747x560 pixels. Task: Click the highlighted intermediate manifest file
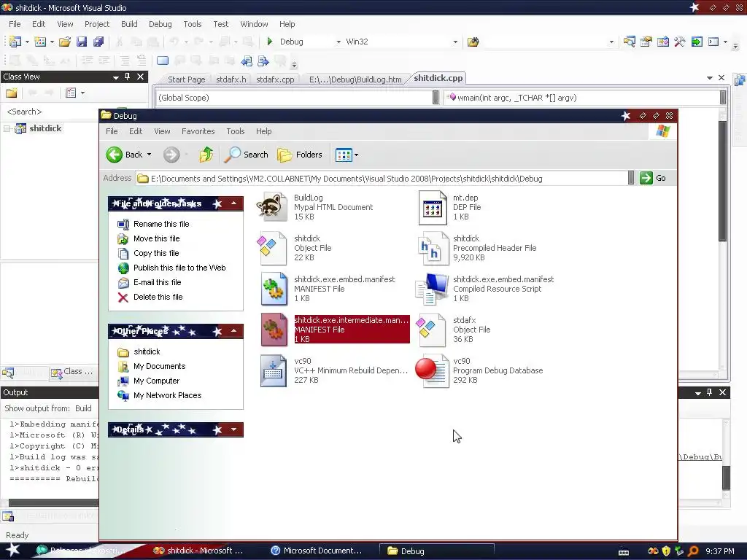334,330
